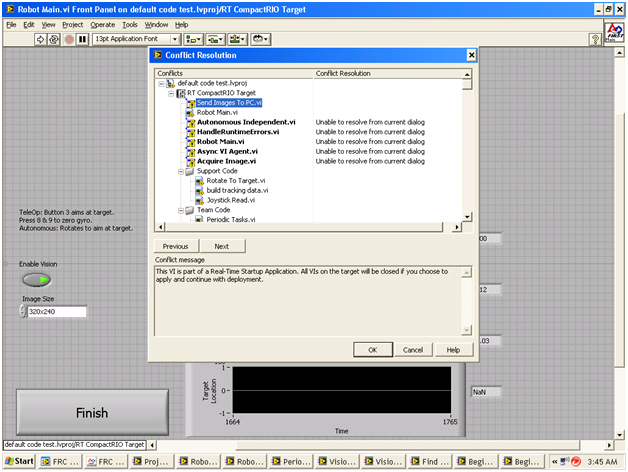Collapse the default code test.lvproj tree node
This screenshot has width=628, height=472.
(161, 84)
